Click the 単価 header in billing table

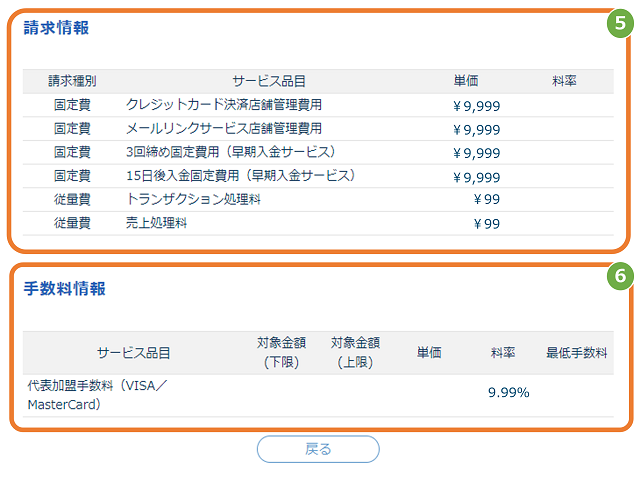(x=466, y=81)
